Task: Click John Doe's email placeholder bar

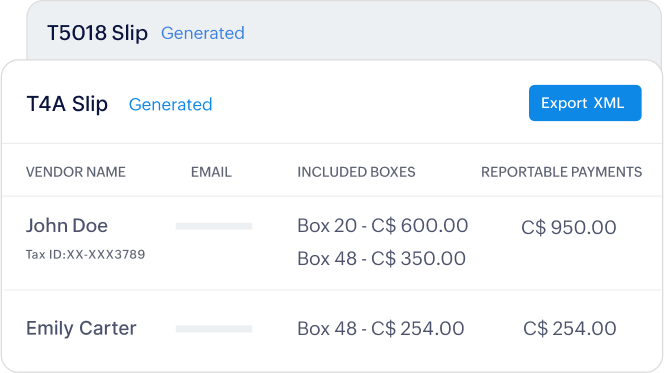Action: [214, 227]
